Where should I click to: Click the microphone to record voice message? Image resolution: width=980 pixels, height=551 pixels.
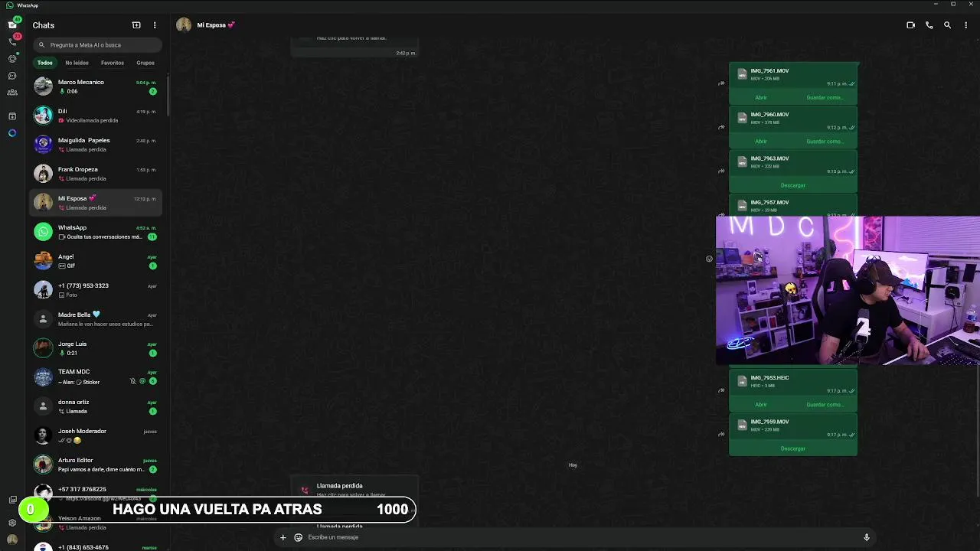click(x=867, y=537)
